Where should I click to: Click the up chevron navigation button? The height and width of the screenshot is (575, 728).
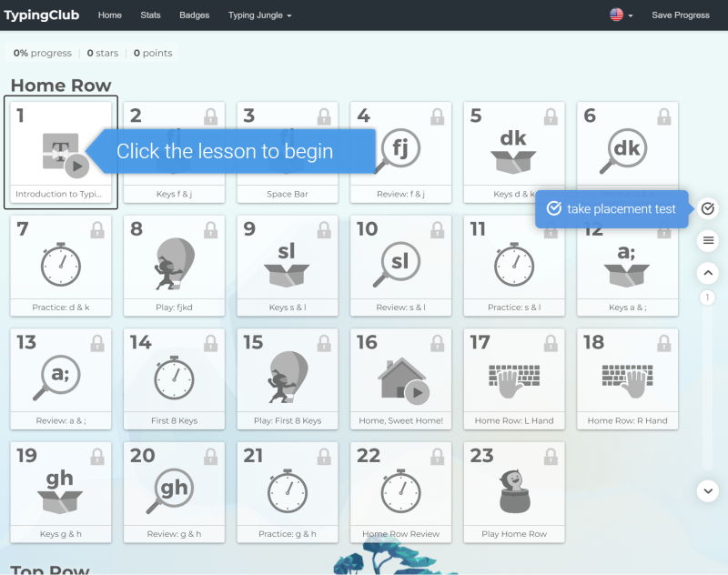click(708, 273)
